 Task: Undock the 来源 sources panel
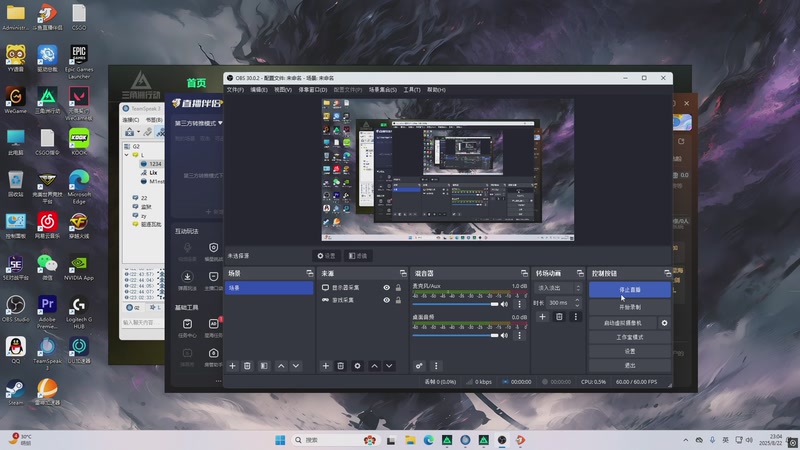tap(404, 273)
